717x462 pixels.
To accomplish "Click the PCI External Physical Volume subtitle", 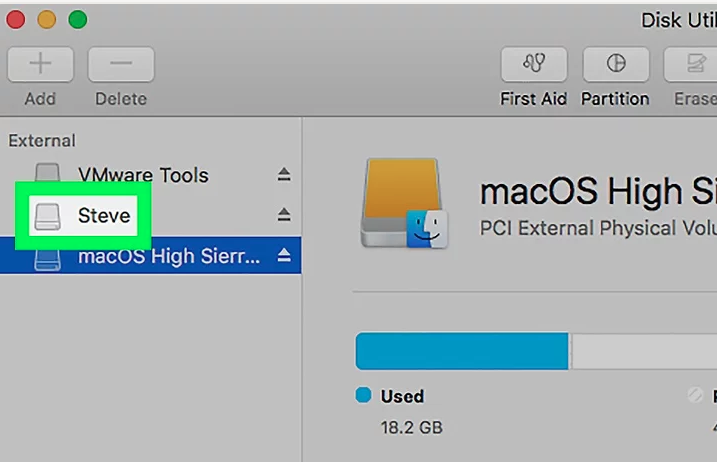I will click(x=598, y=228).
